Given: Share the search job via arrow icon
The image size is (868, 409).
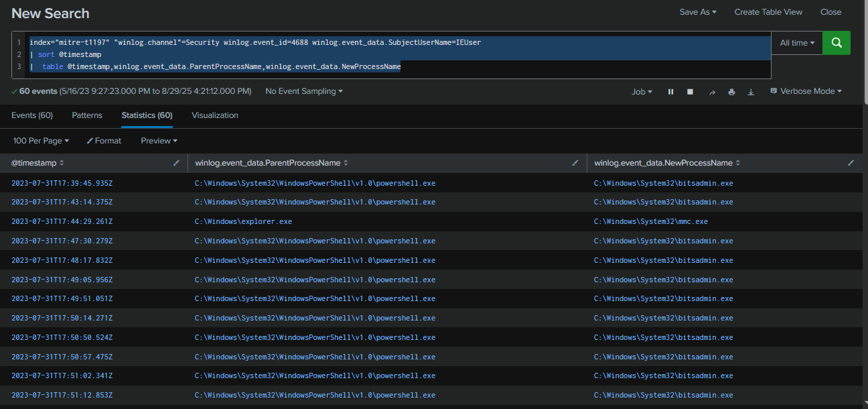Looking at the screenshot, I should point(712,92).
